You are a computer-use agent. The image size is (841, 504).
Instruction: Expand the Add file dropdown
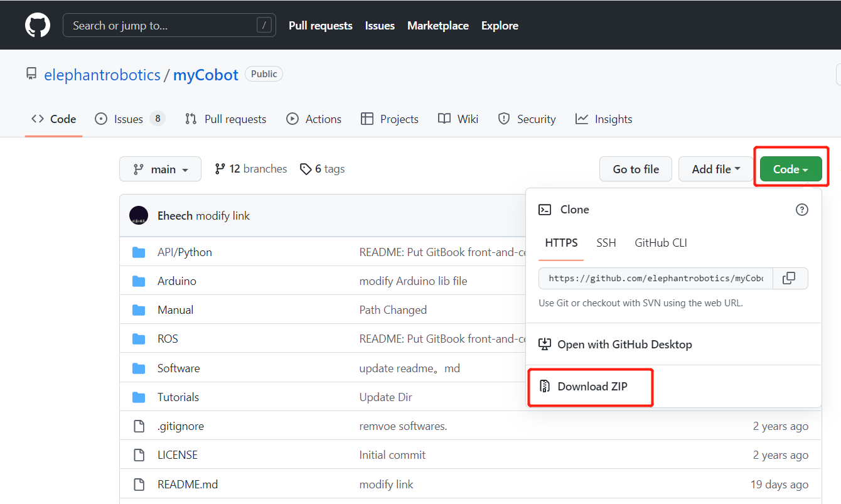click(x=715, y=169)
